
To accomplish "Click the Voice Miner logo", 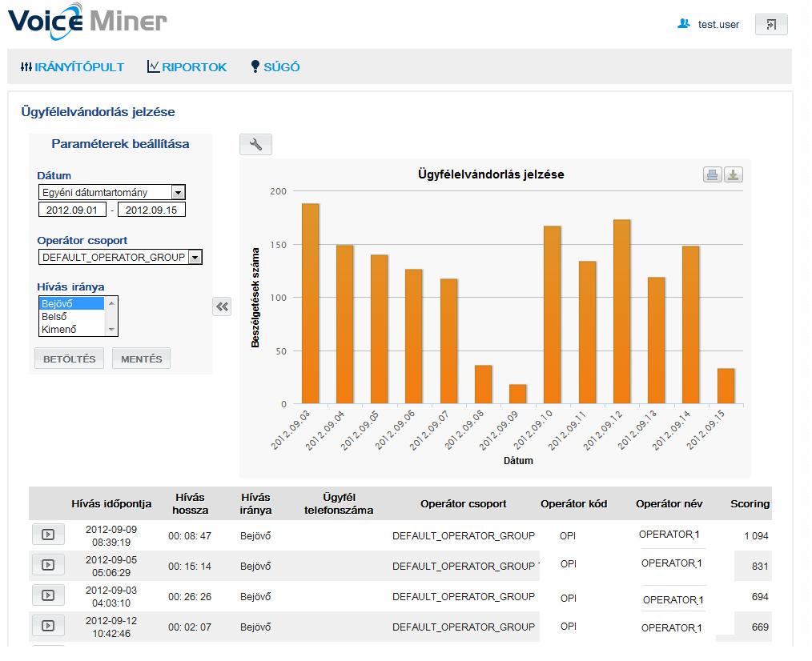I will (x=87, y=22).
